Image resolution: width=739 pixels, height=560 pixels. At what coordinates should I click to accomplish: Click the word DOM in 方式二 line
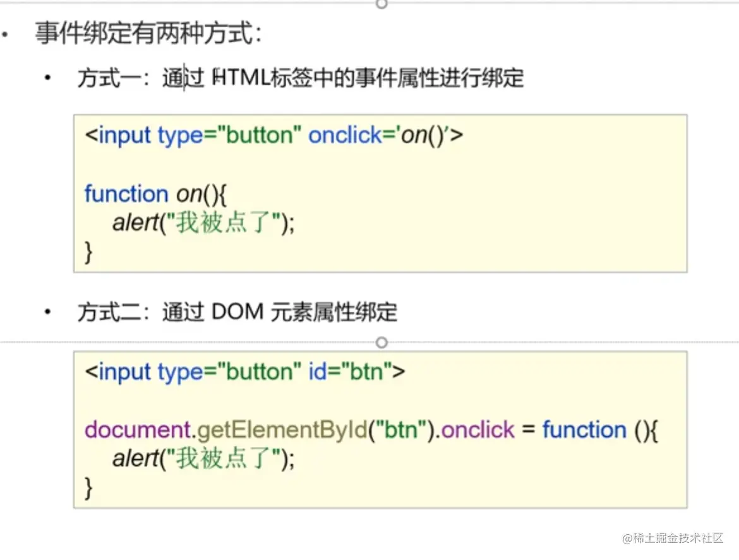(x=237, y=312)
